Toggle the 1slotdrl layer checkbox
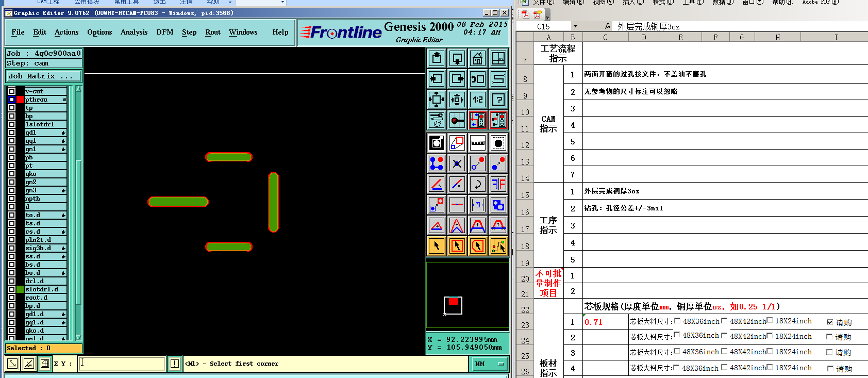 12,124
